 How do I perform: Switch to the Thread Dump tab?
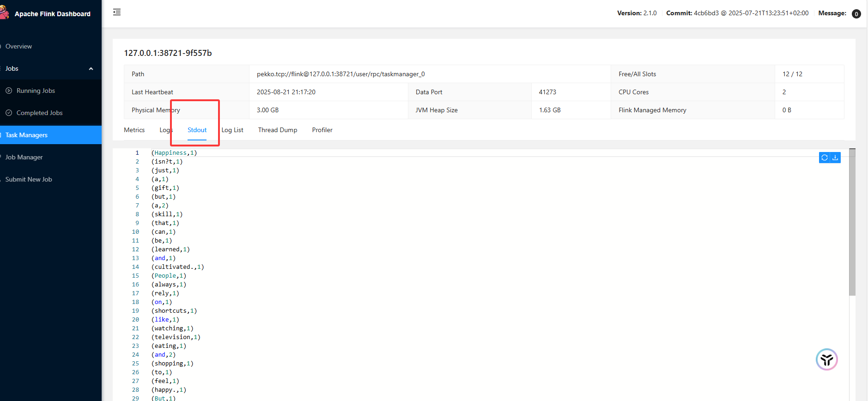pyautogui.click(x=278, y=130)
